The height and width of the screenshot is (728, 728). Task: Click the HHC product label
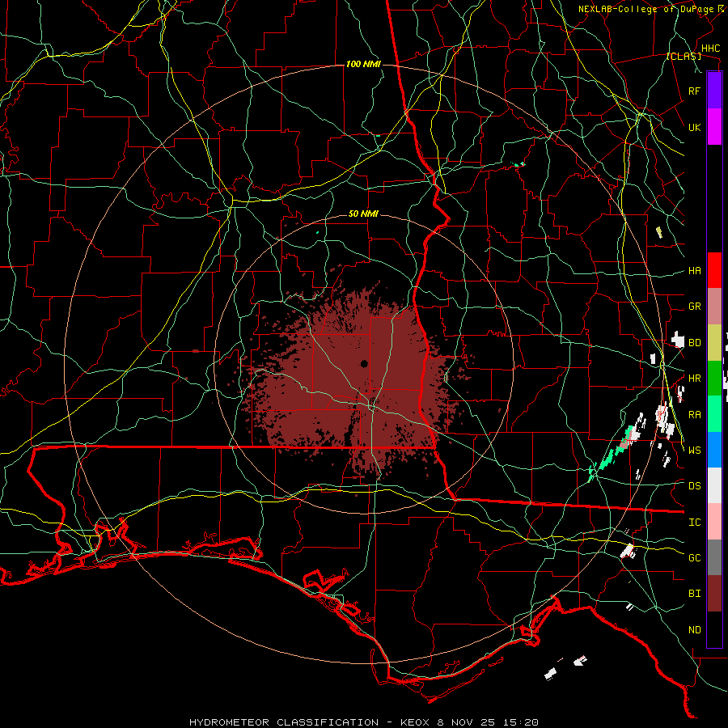pos(710,49)
